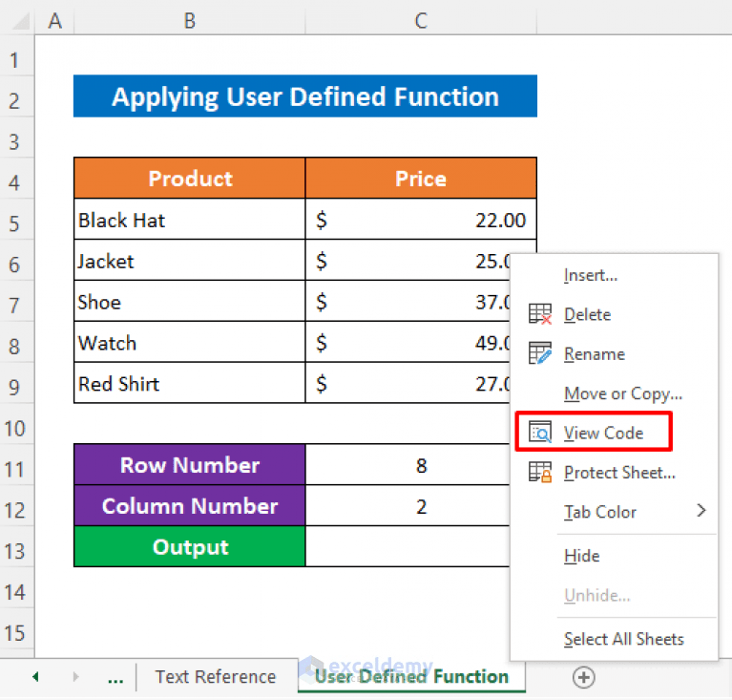Click the title cell Applying User Defined Function

coord(305,96)
